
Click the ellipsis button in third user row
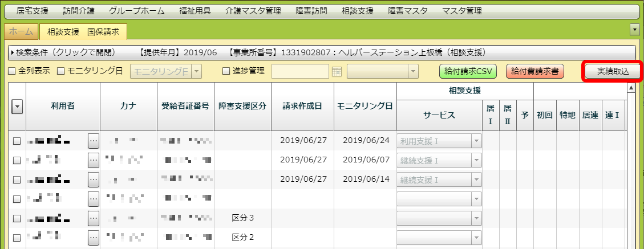point(94,179)
